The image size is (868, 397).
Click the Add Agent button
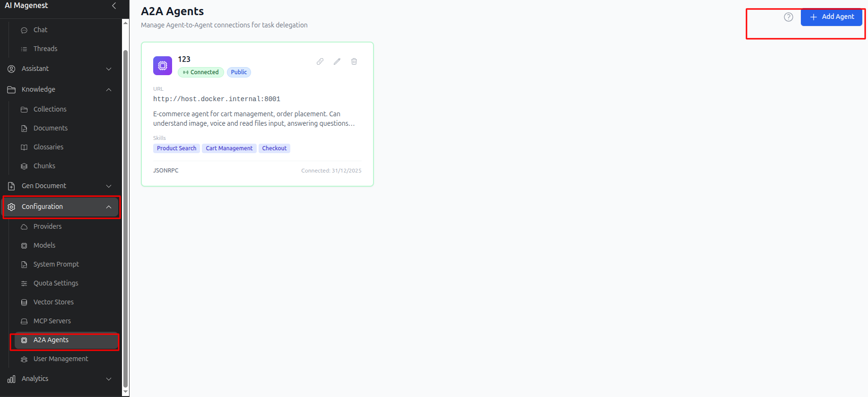click(832, 17)
